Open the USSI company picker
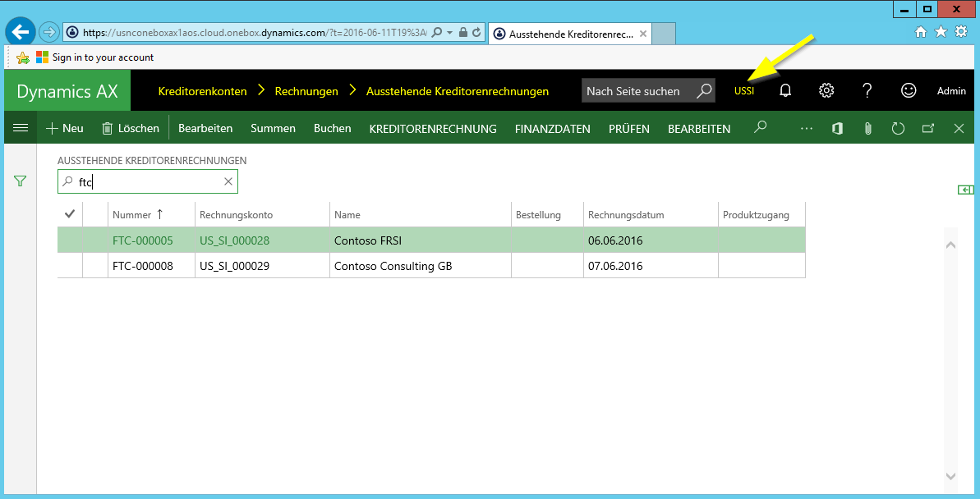 click(x=744, y=91)
